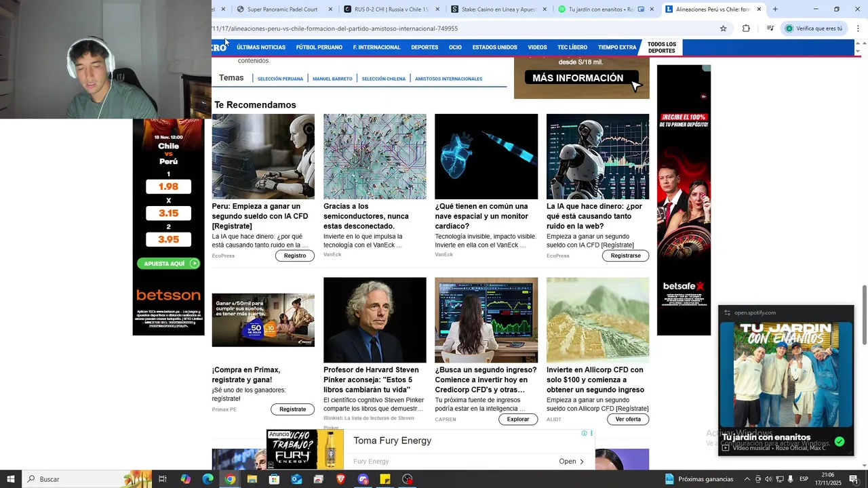Click Registro button under EcoPress card
This screenshot has width=868, height=488.
tap(294, 256)
